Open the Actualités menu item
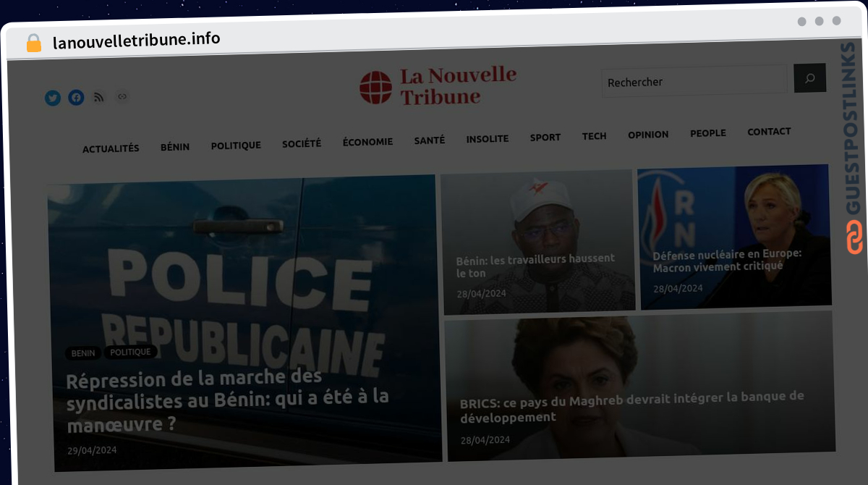Viewport: 868px width, 485px height. click(111, 148)
